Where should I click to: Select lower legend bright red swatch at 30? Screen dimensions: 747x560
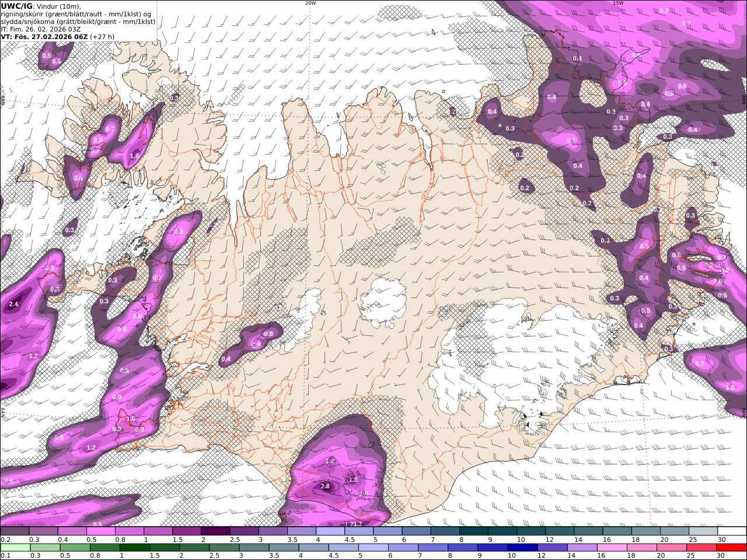731,547
